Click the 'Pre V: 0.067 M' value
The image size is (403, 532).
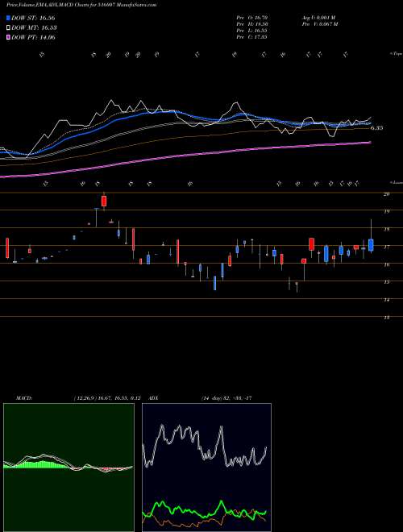pyautogui.click(x=319, y=24)
